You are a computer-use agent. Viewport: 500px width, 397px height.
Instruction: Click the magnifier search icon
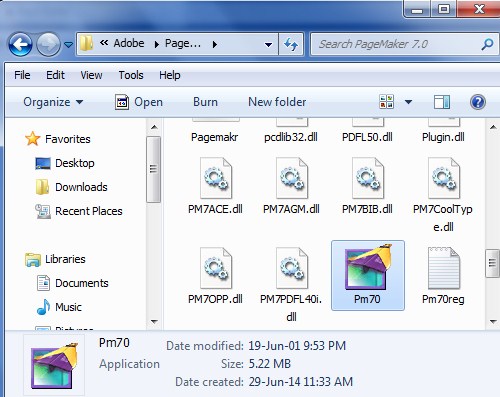click(487, 44)
